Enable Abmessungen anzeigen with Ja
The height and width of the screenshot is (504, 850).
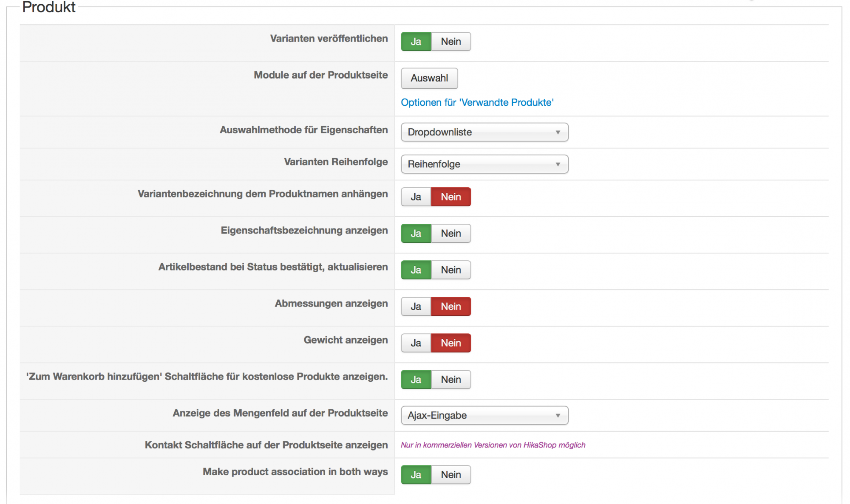[416, 307]
